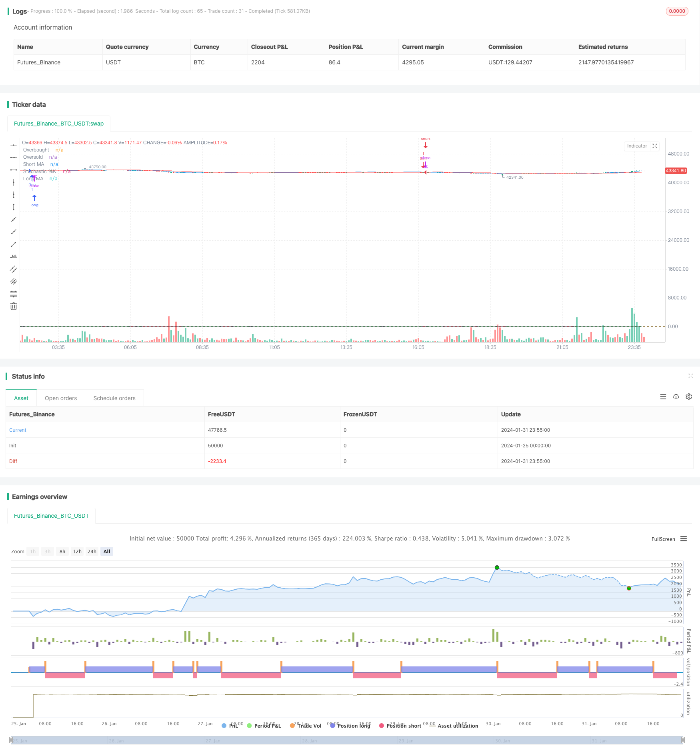Select the vertical segment drawing tool

point(14,207)
